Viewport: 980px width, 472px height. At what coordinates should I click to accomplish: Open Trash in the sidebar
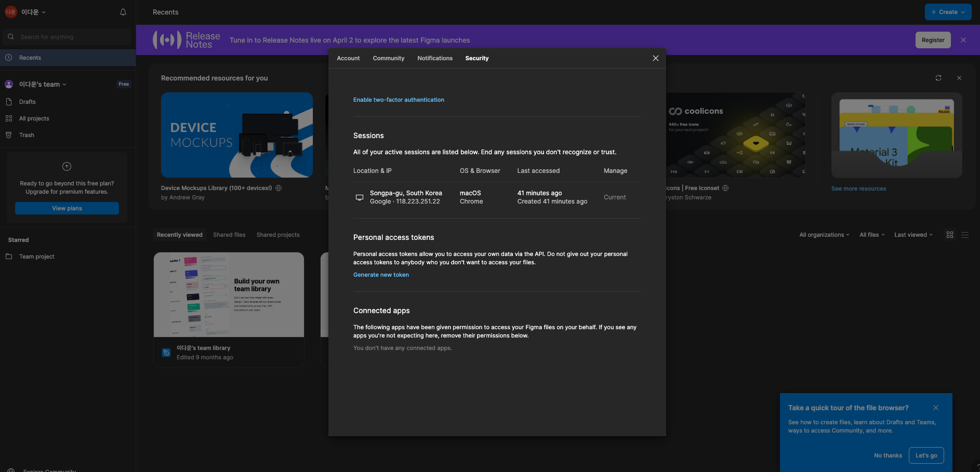click(68, 135)
